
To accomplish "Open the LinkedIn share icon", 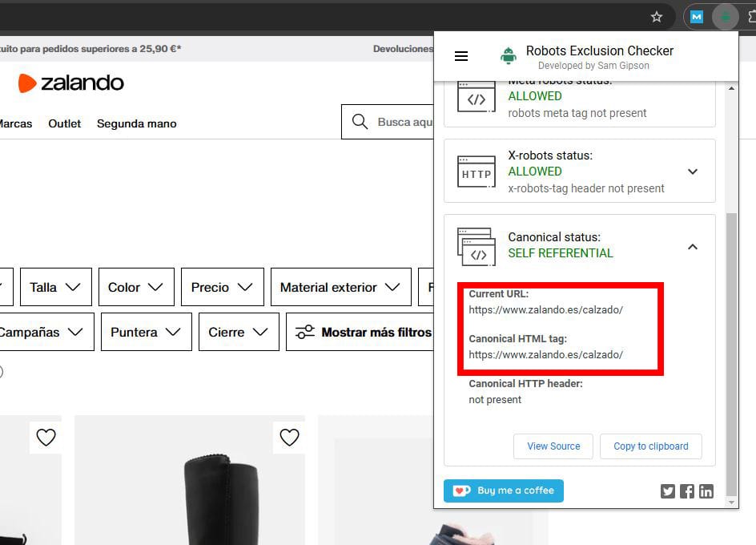I will (x=706, y=491).
